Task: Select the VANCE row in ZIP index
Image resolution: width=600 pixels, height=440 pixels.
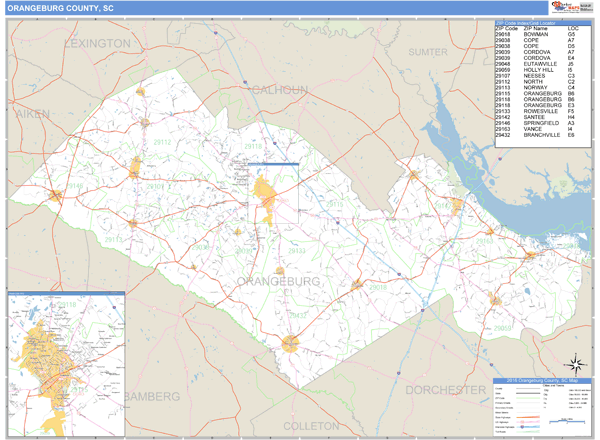Action: tap(535, 129)
